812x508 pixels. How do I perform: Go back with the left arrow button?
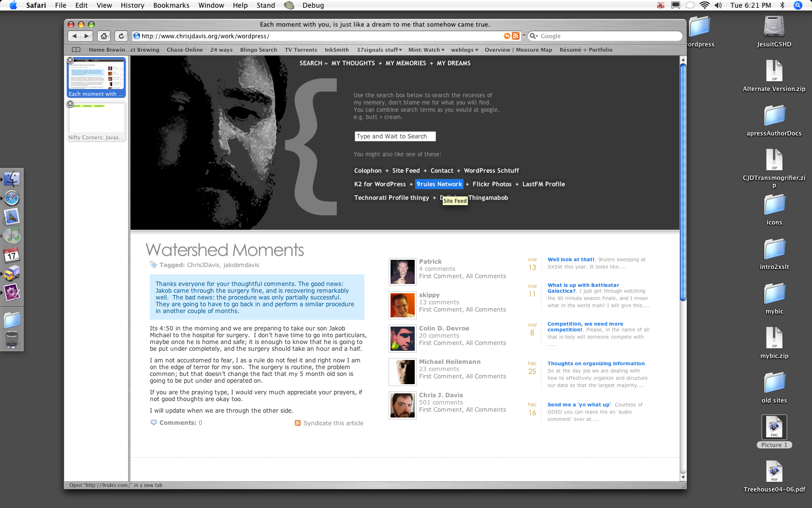coord(74,36)
